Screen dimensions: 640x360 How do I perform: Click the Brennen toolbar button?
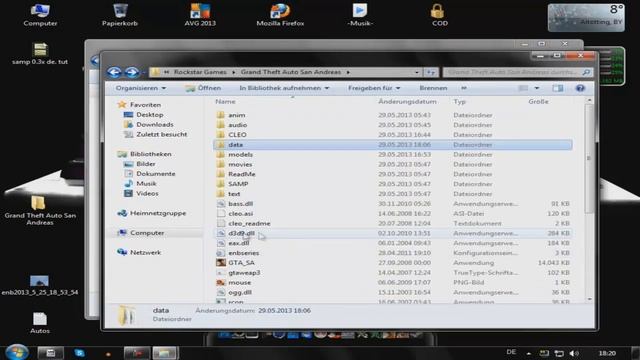433,88
